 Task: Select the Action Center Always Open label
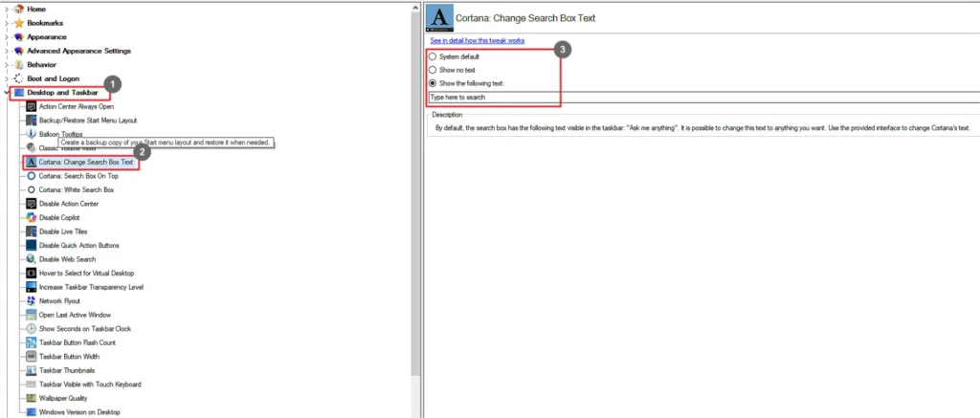[x=77, y=106]
